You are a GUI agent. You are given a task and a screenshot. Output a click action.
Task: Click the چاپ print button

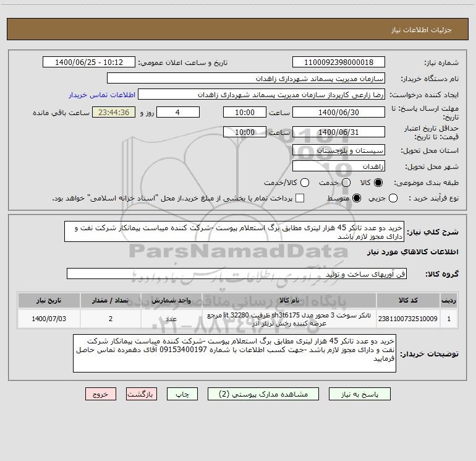[x=182, y=394]
